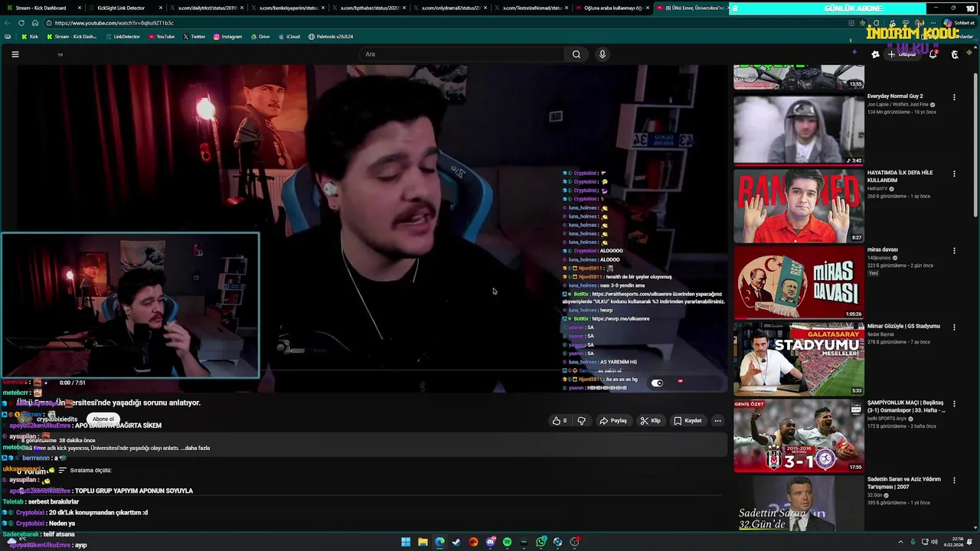Focus the YouTube 'Ara' search field
This screenshot has width=980, height=551.
click(463, 54)
